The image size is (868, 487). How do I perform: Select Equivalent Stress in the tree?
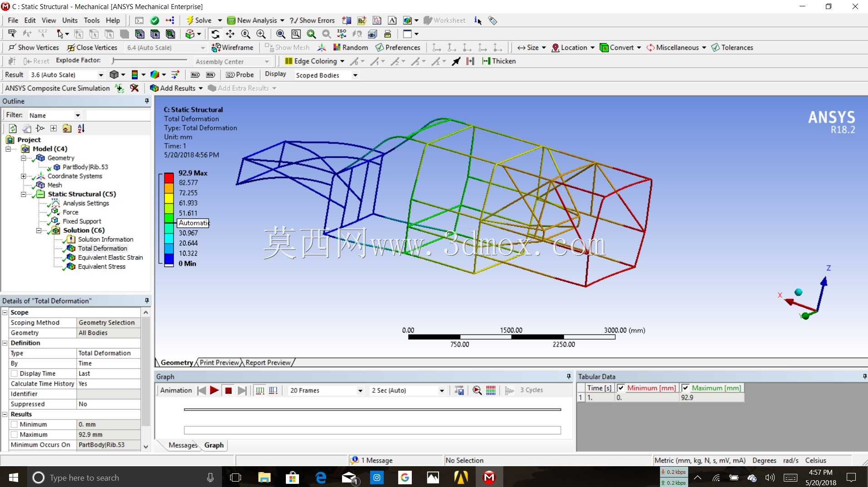pyautogui.click(x=101, y=267)
